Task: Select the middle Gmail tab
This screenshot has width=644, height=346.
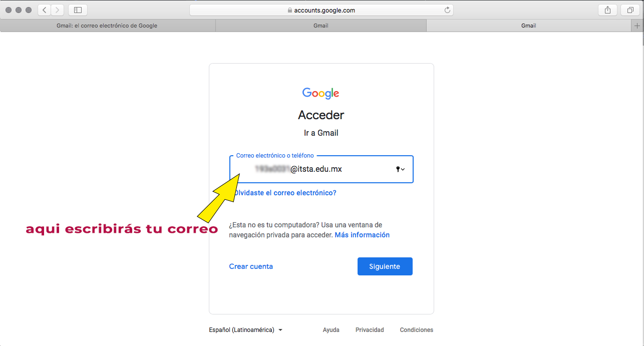Action: (321, 26)
